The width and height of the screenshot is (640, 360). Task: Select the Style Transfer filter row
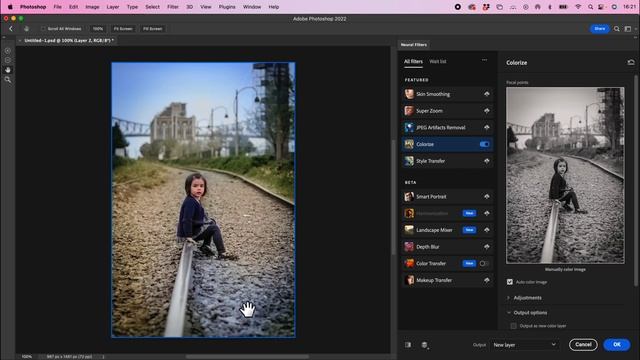(447, 161)
